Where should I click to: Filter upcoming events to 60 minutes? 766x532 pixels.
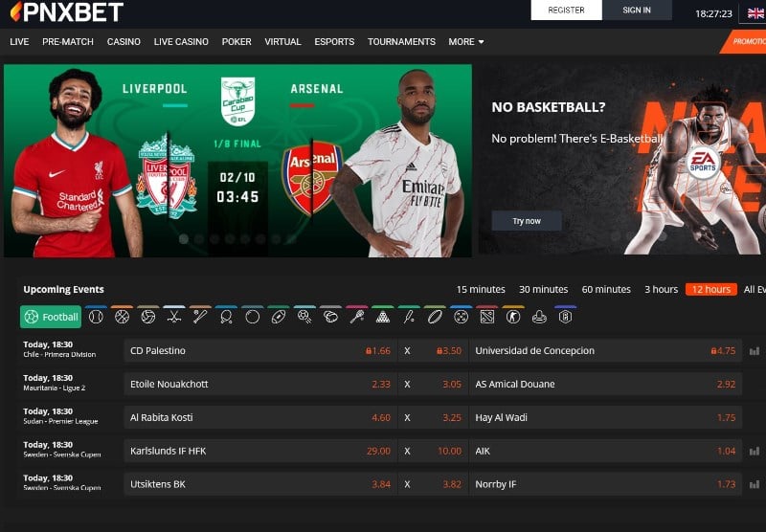pos(606,289)
